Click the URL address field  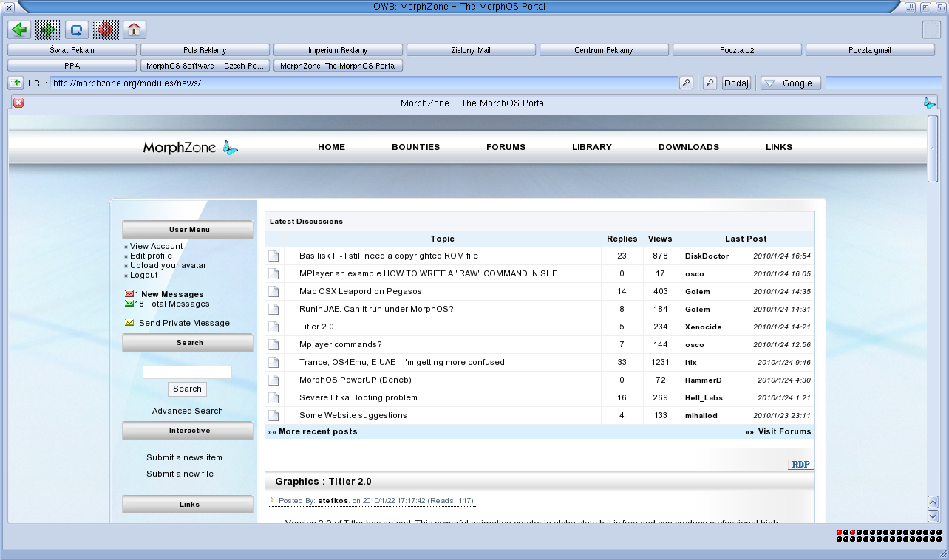coord(364,83)
